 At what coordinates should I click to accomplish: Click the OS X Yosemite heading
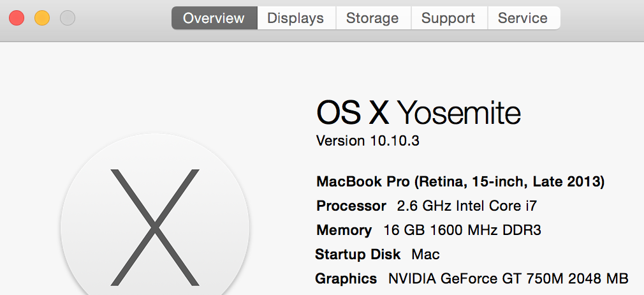point(419,113)
